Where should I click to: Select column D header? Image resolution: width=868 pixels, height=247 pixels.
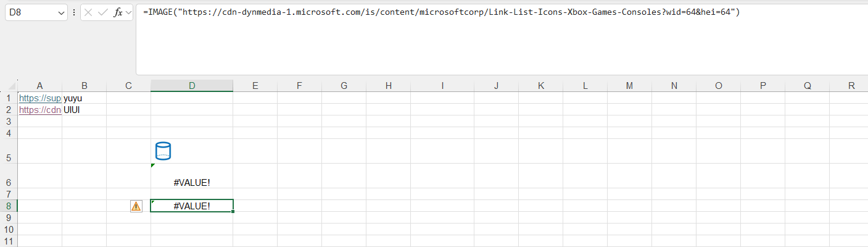coord(192,86)
